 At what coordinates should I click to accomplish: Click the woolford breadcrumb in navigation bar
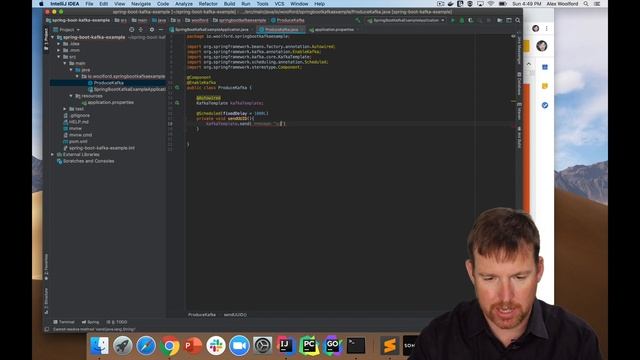[x=197, y=20]
